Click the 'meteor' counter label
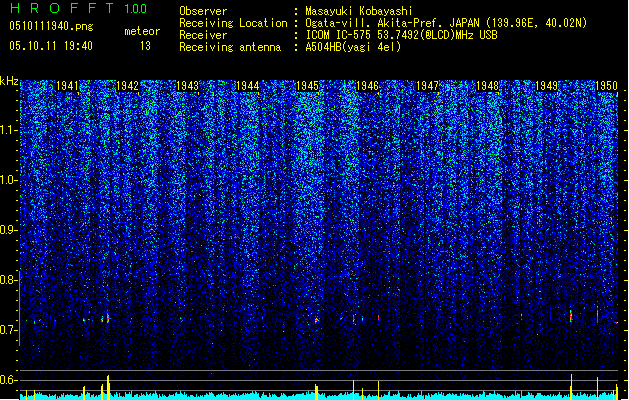This screenshot has width=629, height=400. coord(142,31)
